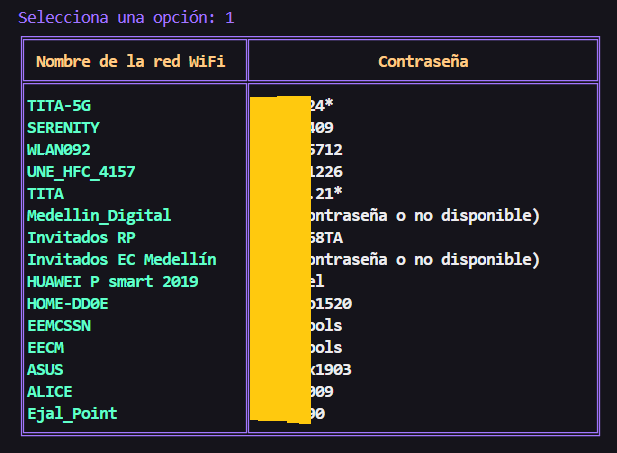617x453 pixels.
Task: Click the EEMCSSN network name
Action: click(59, 326)
